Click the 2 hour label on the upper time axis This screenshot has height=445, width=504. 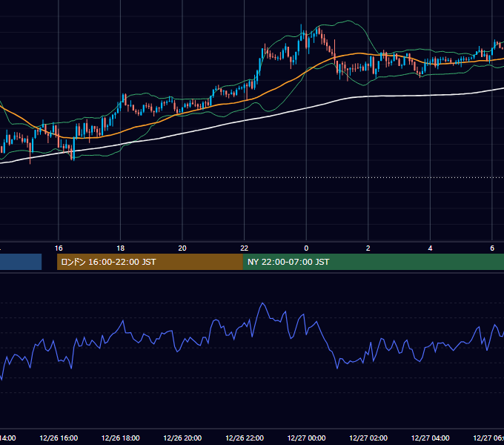tap(368, 248)
